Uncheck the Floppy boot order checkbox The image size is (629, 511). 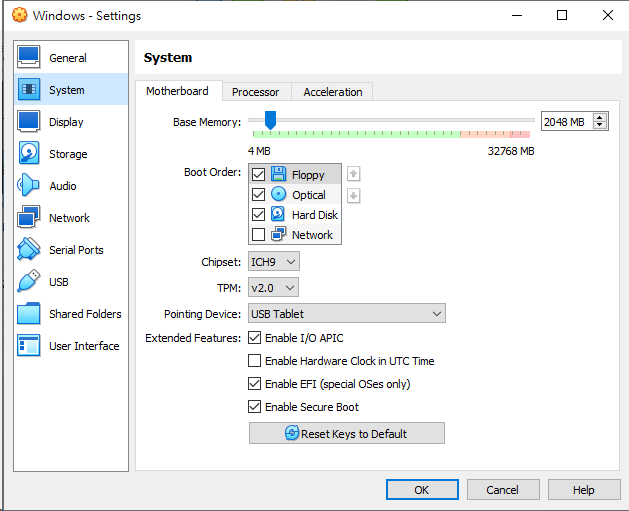259,175
